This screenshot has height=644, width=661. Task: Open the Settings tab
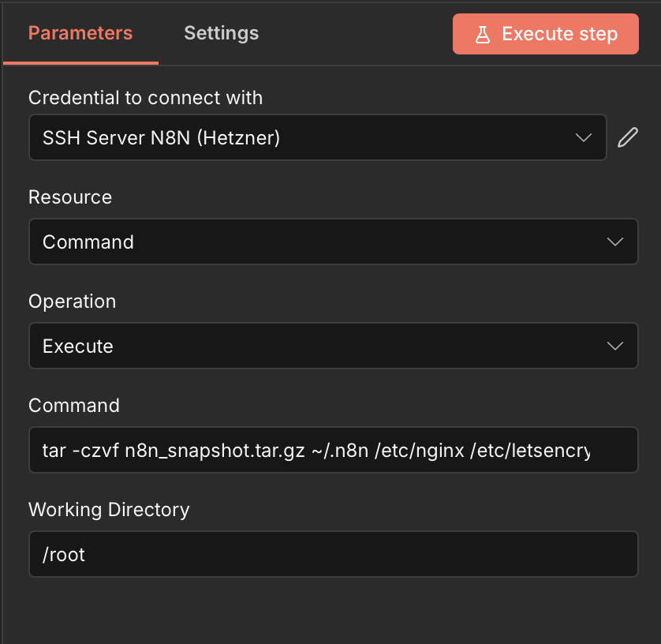(221, 33)
